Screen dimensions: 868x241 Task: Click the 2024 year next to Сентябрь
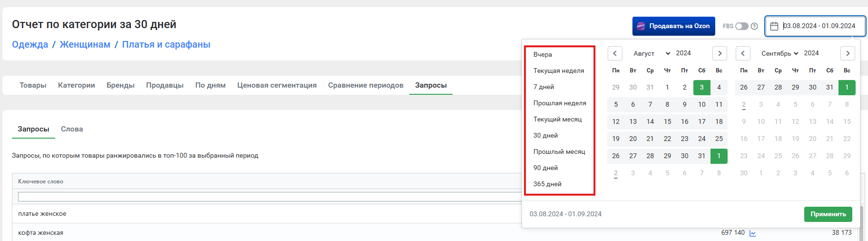coord(811,53)
